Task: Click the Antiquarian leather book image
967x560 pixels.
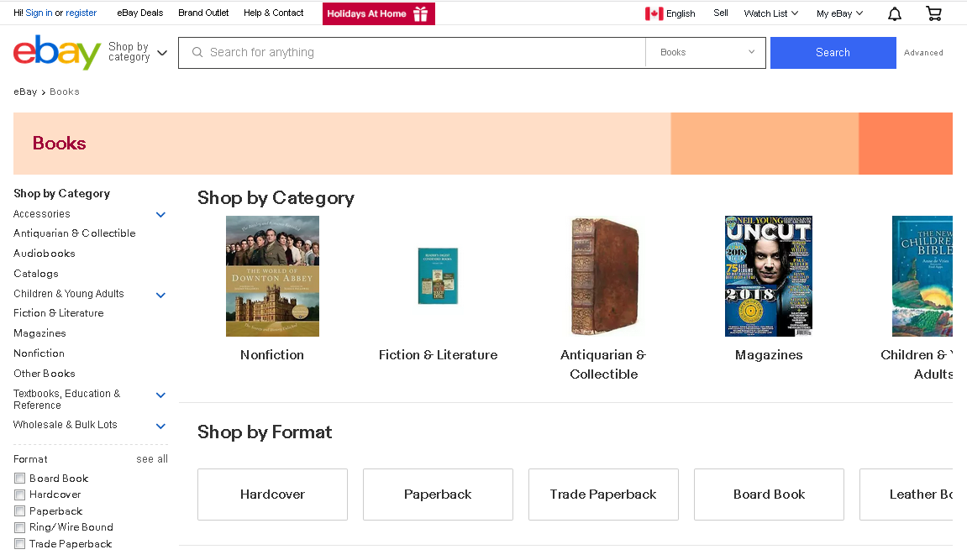Action: (603, 276)
